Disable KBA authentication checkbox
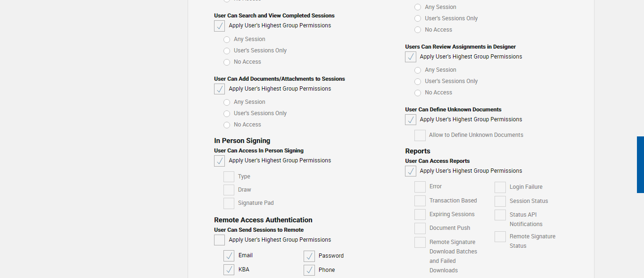 tap(229, 270)
